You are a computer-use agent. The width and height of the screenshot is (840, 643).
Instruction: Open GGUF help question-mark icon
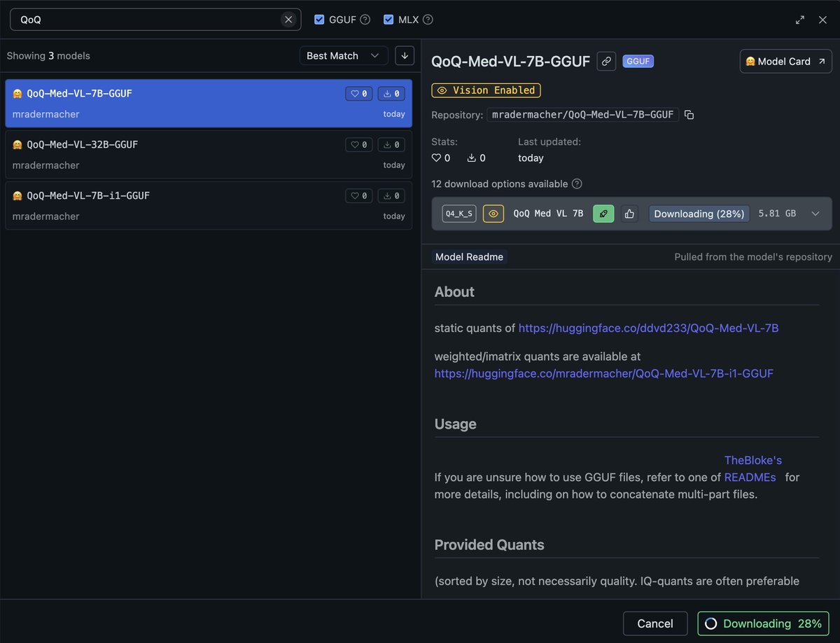pos(365,20)
